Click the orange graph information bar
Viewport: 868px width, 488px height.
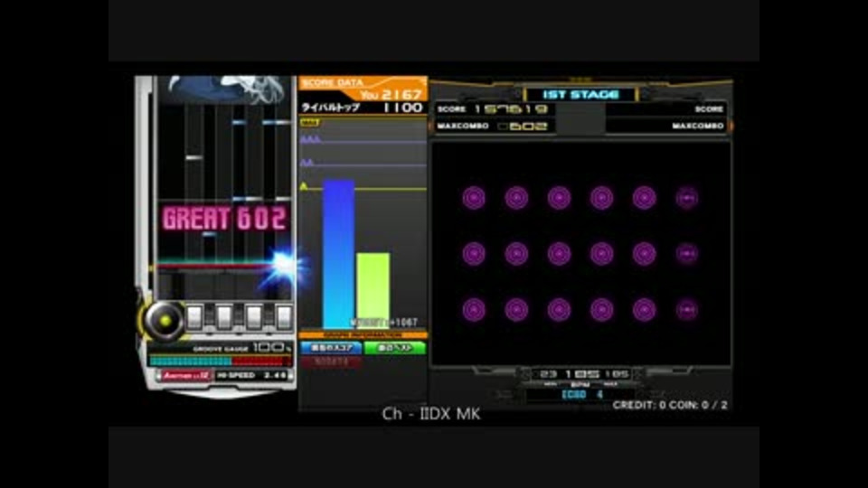[363, 335]
